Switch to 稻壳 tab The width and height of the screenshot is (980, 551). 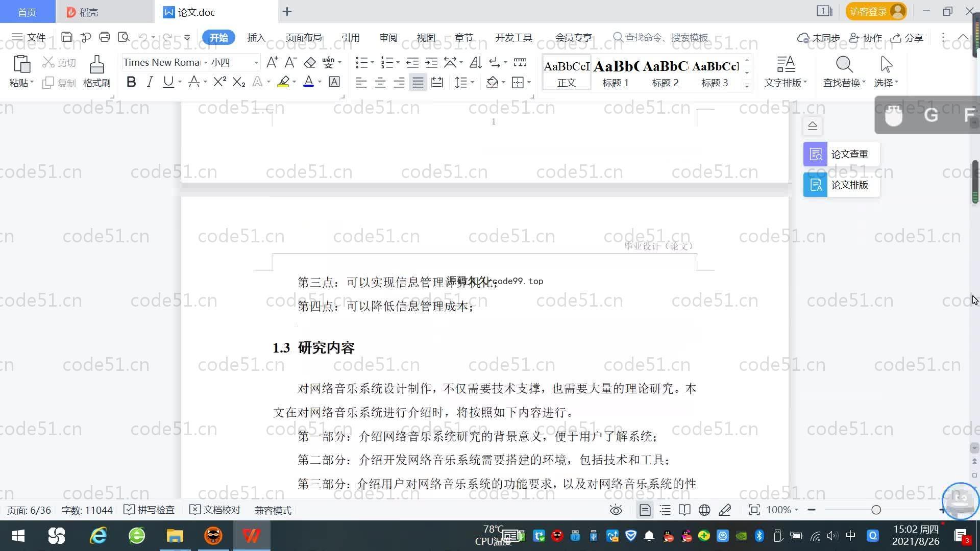click(105, 12)
